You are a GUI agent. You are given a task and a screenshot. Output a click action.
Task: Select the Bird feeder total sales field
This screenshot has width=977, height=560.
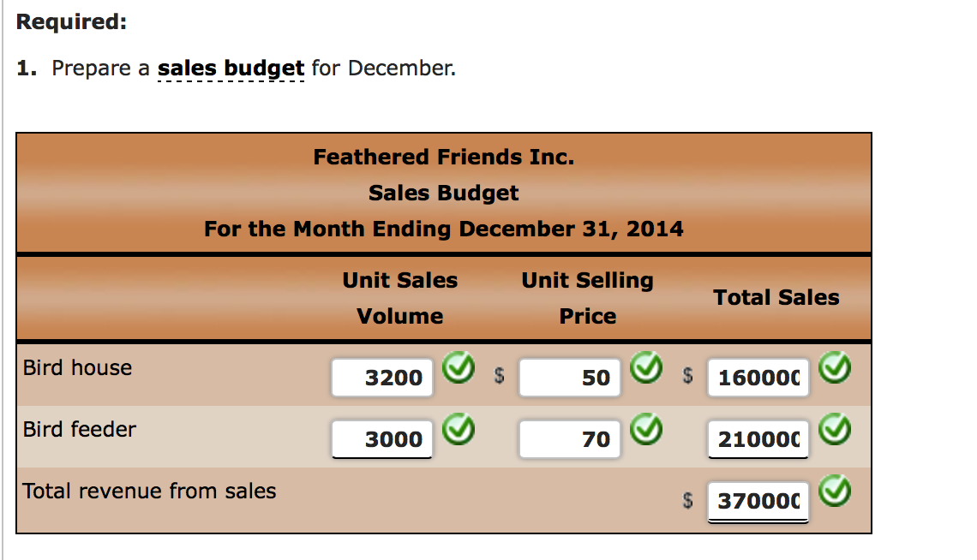tap(758, 438)
